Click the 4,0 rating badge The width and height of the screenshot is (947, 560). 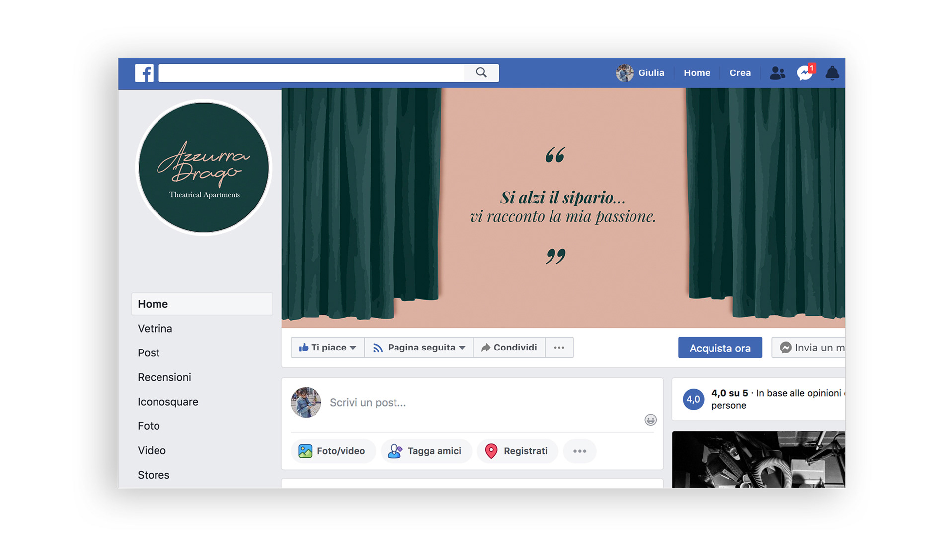click(x=693, y=399)
